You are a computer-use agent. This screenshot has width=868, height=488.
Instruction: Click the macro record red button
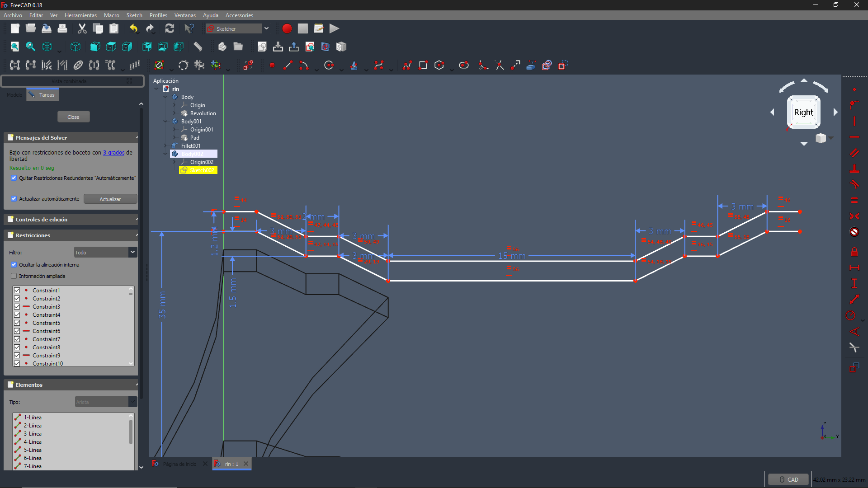287,28
